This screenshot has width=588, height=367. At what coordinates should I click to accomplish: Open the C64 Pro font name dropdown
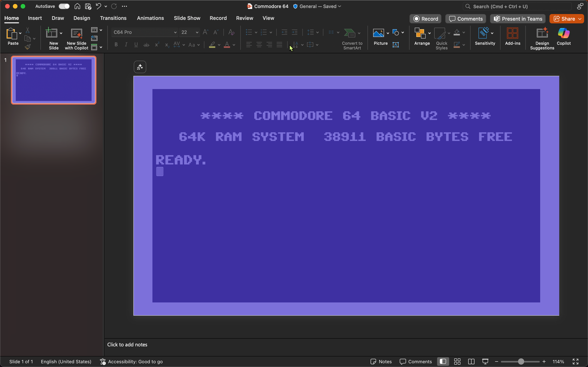175,32
